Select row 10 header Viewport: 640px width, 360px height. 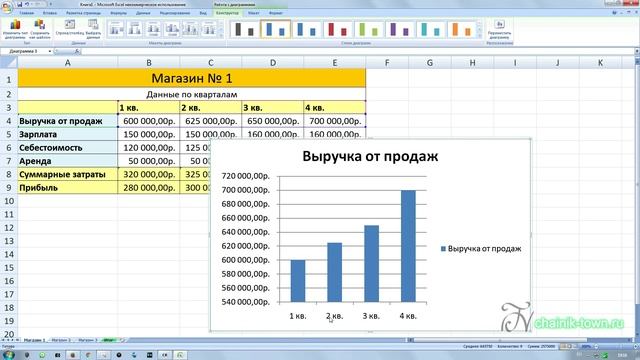click(9, 201)
